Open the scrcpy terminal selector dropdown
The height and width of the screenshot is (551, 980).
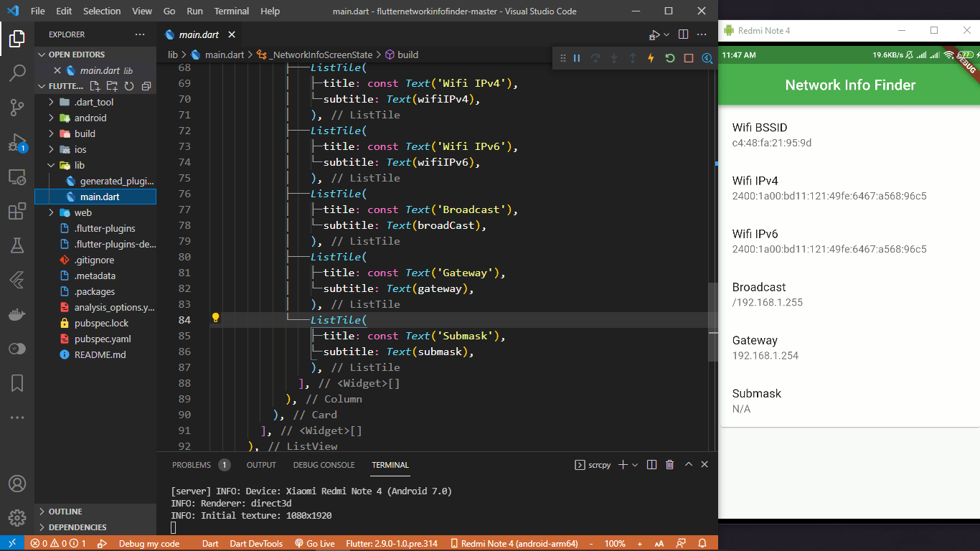pyautogui.click(x=634, y=464)
